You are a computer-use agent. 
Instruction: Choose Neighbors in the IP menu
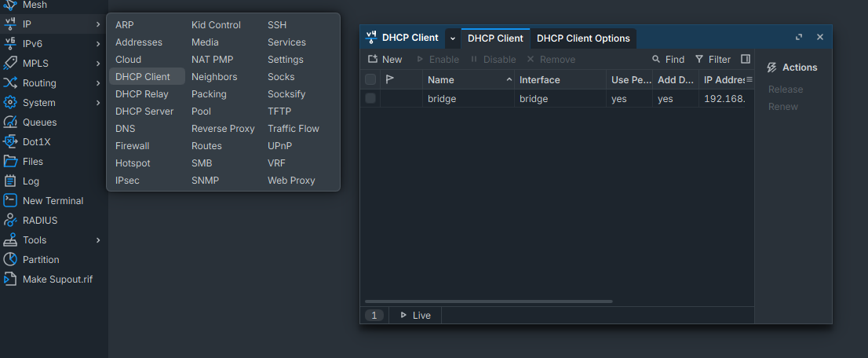214,76
